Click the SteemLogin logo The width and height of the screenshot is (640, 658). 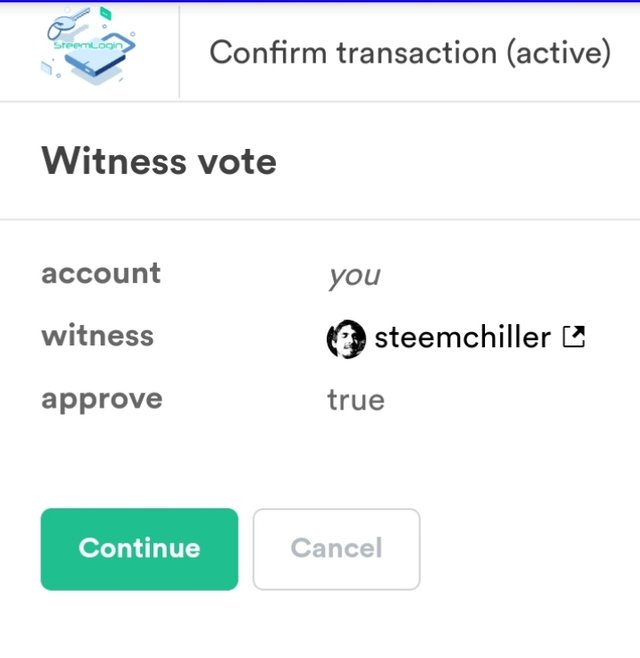90,50
